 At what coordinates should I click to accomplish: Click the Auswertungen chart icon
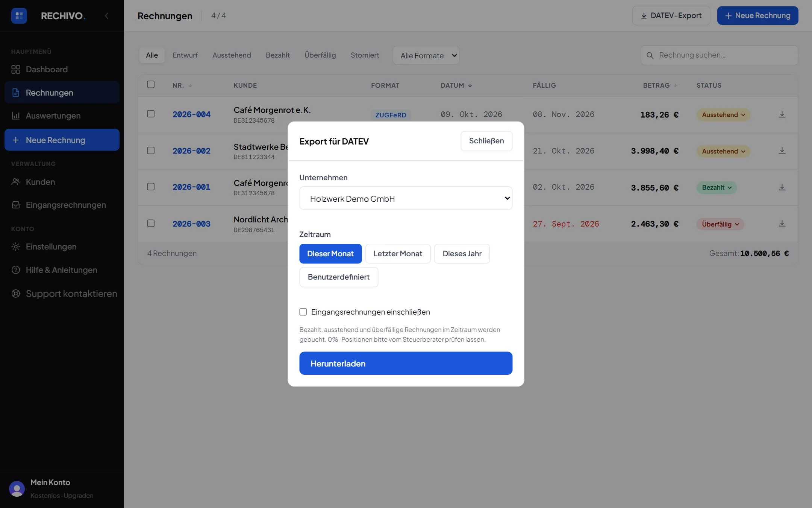pos(16,116)
